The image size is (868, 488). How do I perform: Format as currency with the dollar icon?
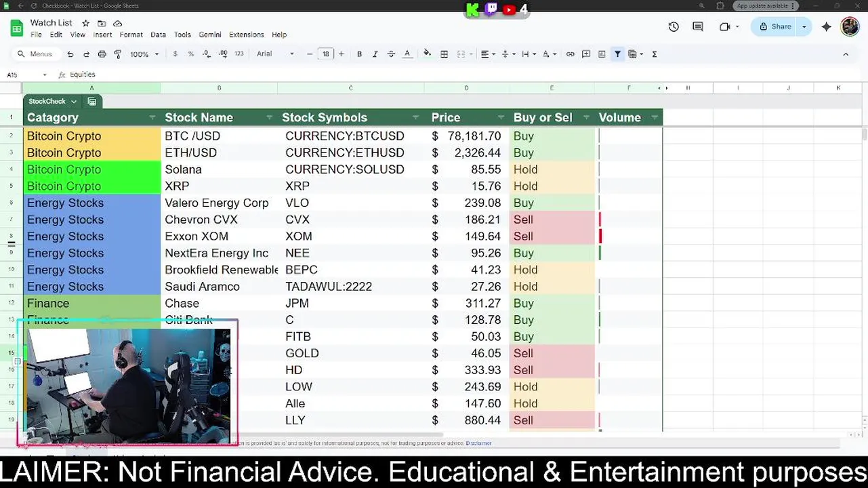(175, 54)
